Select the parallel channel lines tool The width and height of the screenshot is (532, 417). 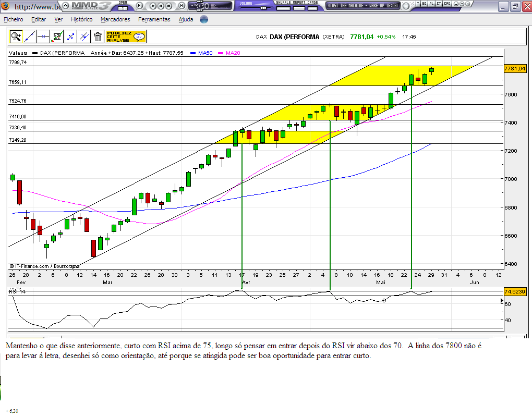coord(84,36)
